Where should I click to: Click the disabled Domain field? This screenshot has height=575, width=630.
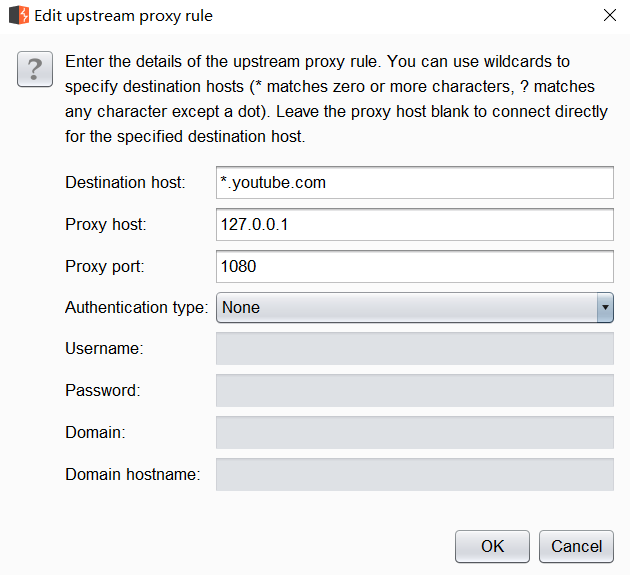(x=414, y=433)
